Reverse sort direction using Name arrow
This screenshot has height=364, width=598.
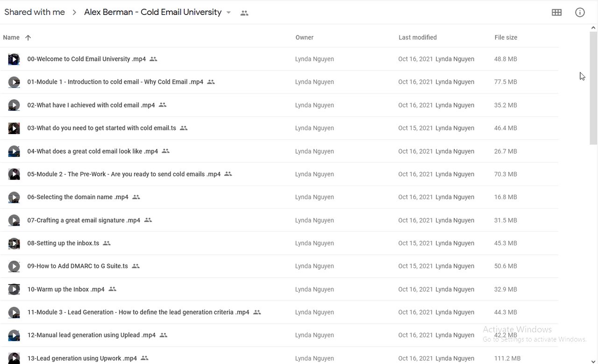pyautogui.click(x=28, y=38)
